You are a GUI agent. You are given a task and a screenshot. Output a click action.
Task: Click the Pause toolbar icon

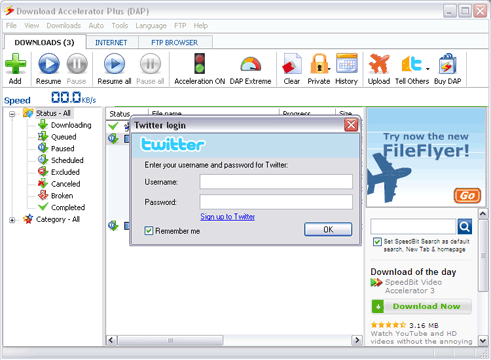77,64
